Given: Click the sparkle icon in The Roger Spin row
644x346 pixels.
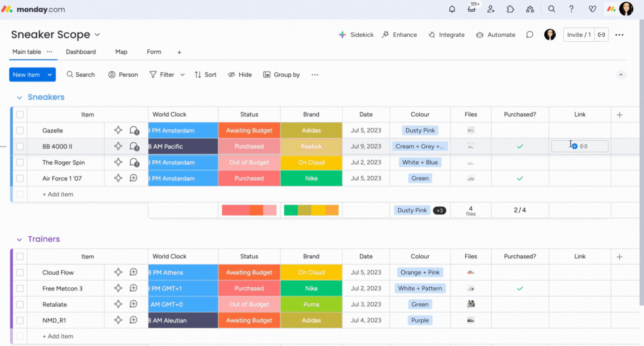Looking at the screenshot, I should [118, 163].
